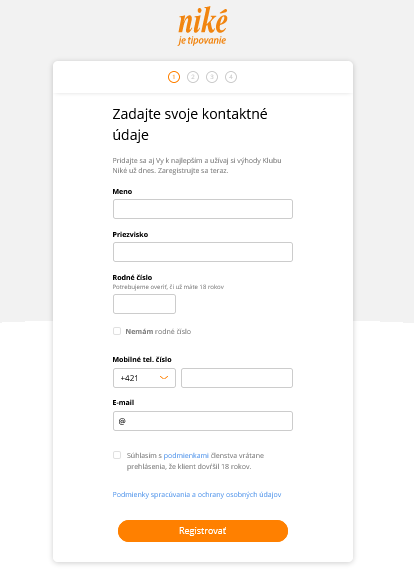Focus the mobile phone number field
Image resolution: width=414 pixels, height=570 pixels.
pyautogui.click(x=237, y=378)
